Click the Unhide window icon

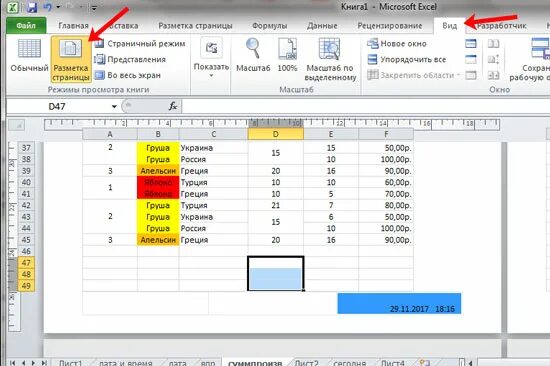click(471, 75)
